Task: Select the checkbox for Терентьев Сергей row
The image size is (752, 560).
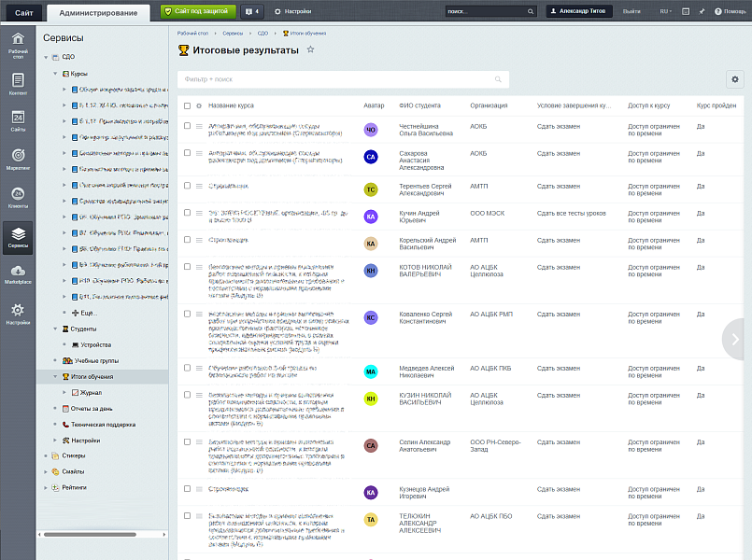Action: click(x=187, y=186)
